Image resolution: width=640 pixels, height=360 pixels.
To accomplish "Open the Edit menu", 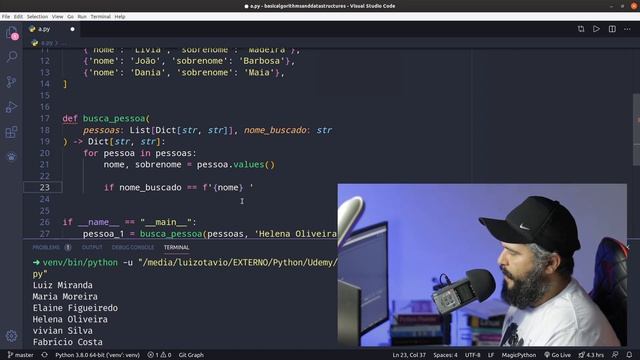I will click(x=18, y=17).
